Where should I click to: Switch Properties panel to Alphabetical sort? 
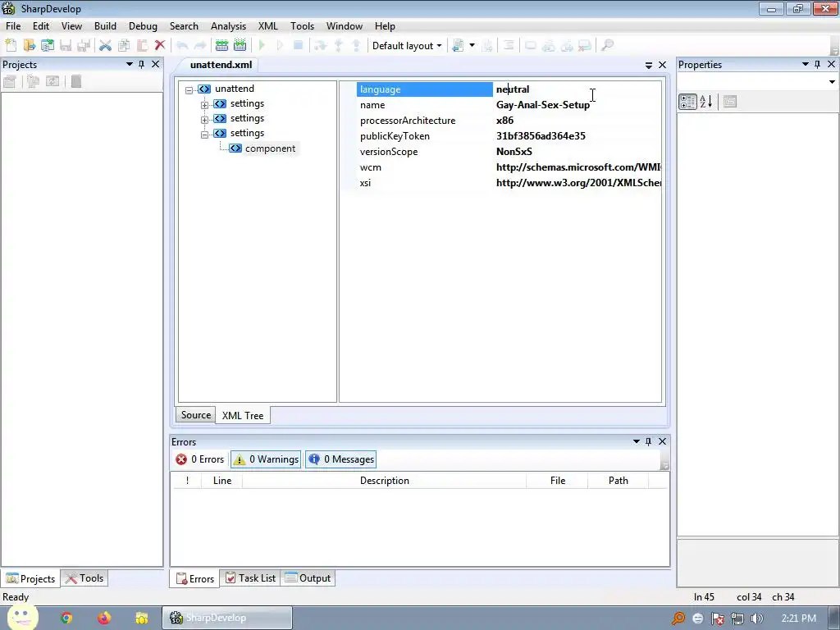[706, 101]
